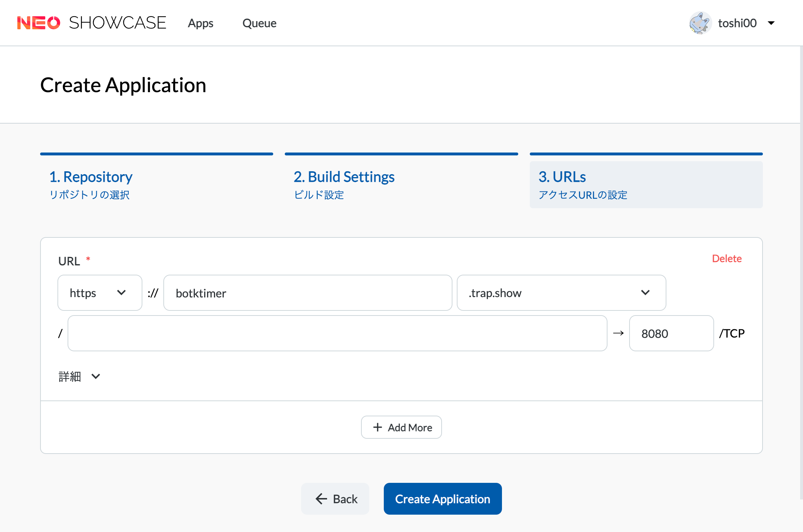Open the Queue page

[259, 23]
